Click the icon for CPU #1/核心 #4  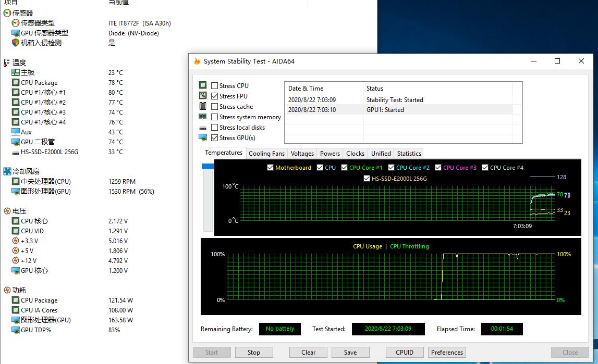point(15,122)
